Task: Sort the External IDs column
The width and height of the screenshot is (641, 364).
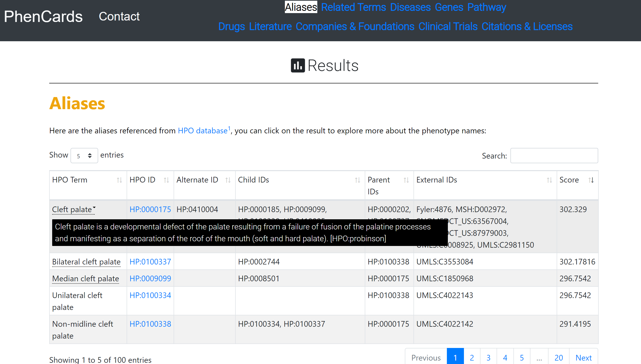Action: point(549,180)
